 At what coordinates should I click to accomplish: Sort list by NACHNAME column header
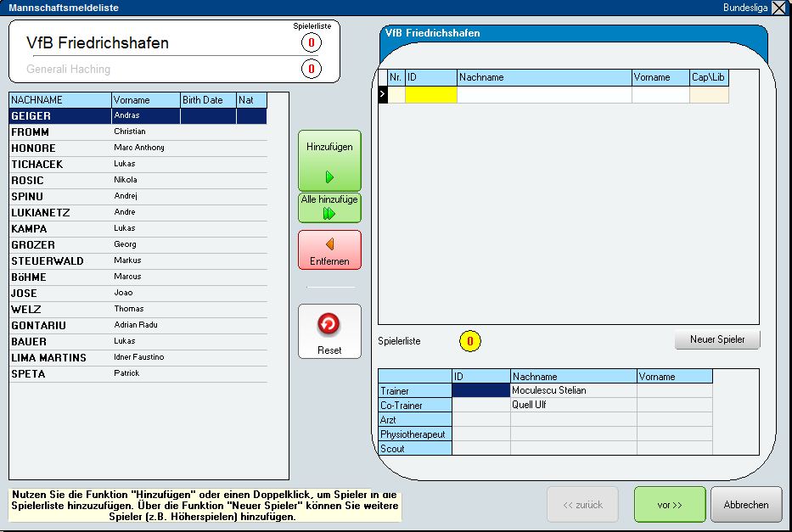pyautogui.click(x=59, y=100)
